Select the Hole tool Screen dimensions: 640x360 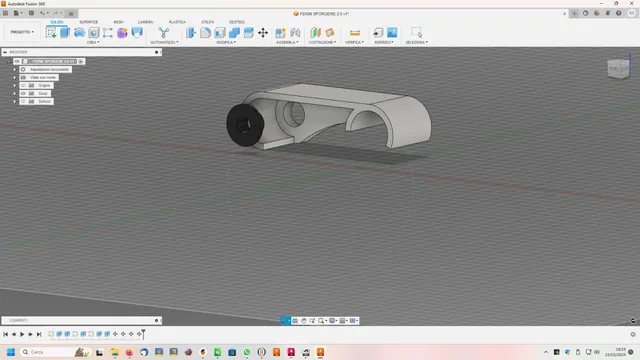click(x=94, y=33)
